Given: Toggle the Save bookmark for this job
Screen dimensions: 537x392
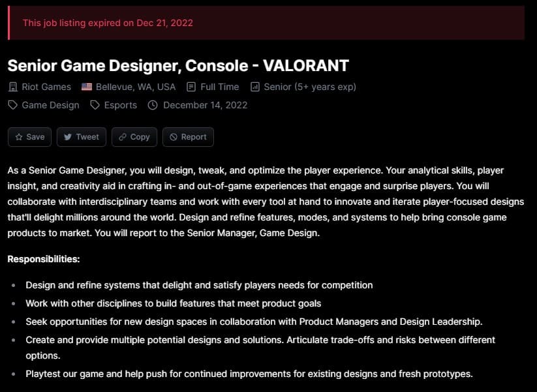Looking at the screenshot, I should [29, 137].
